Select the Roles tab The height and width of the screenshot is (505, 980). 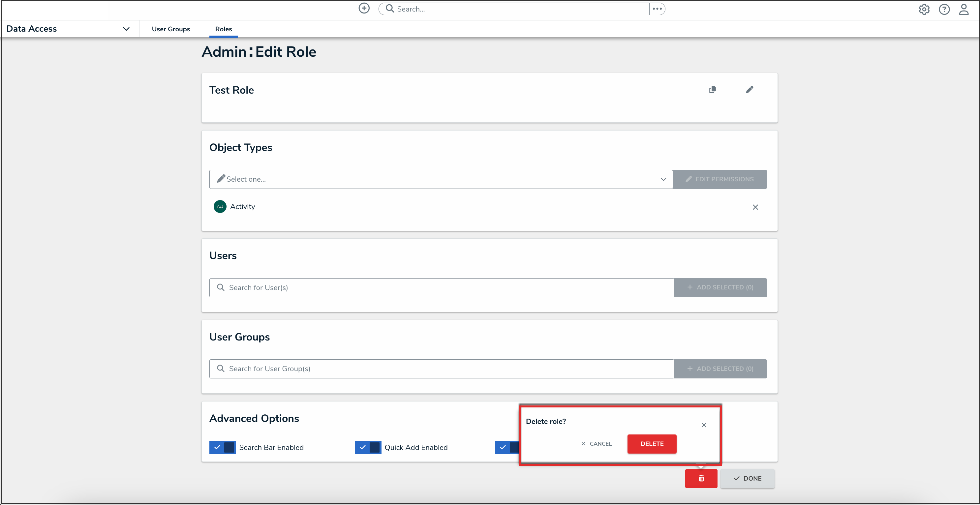click(223, 29)
